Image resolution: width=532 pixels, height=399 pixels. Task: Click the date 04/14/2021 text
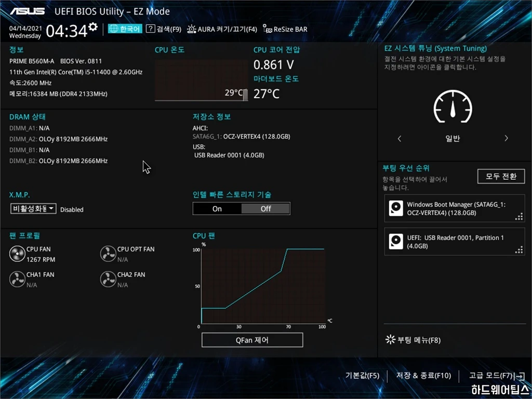(x=25, y=29)
